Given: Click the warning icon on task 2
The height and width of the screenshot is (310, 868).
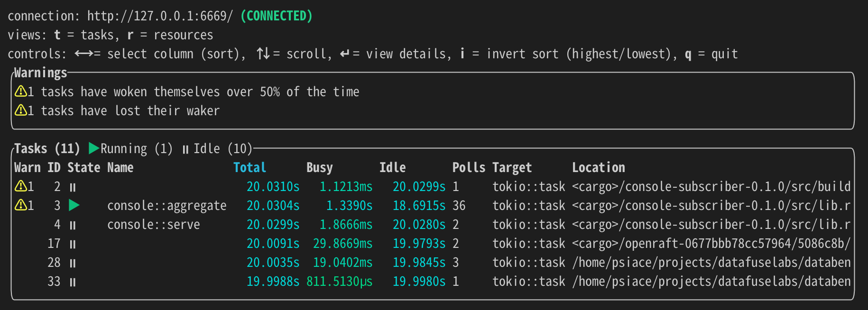Looking at the screenshot, I should pos(20,186).
